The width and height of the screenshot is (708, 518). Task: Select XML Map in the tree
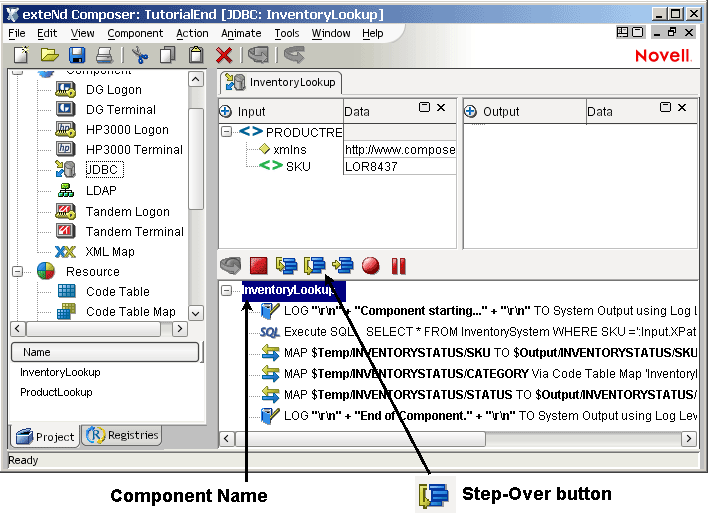point(110,252)
